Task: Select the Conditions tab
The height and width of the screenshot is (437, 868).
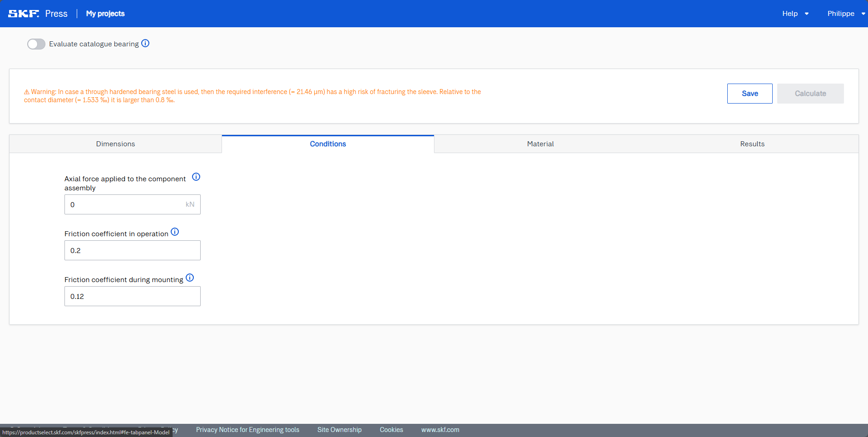Action: [x=328, y=144]
